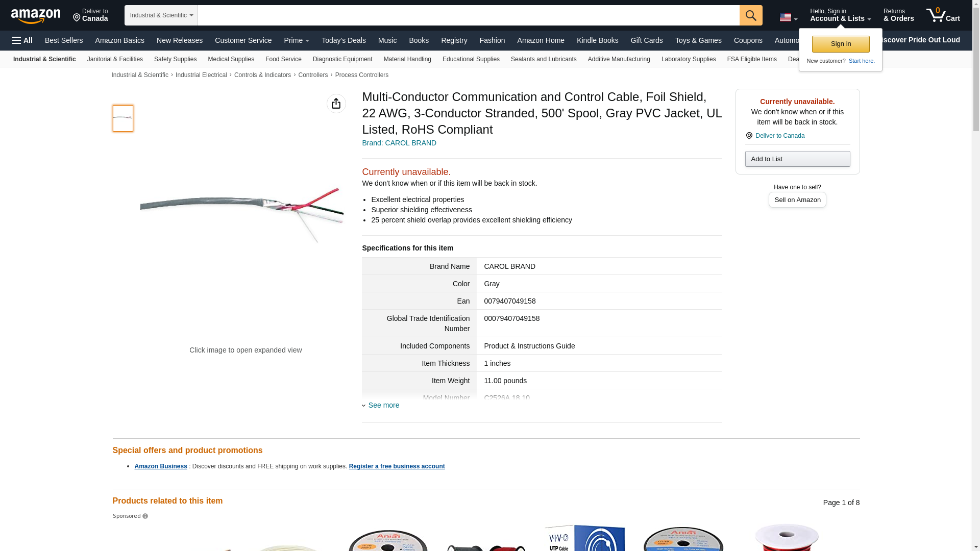Expand See more specifications
The image size is (980, 551).
coord(383,405)
